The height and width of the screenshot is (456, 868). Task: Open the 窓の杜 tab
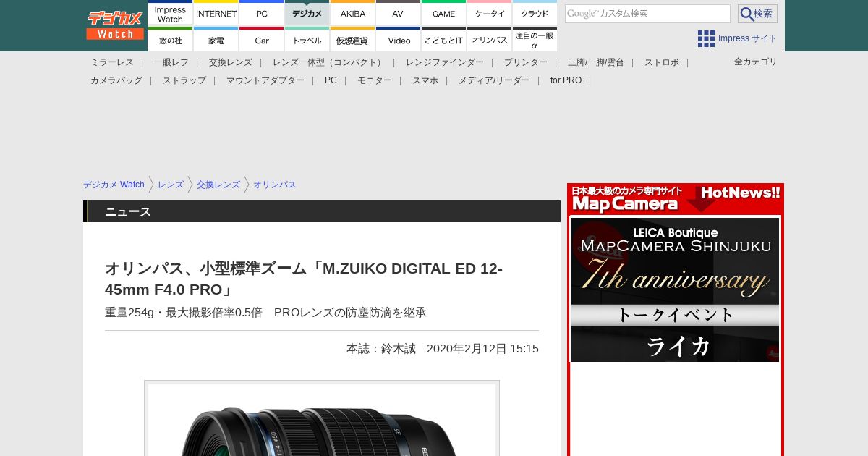click(171, 39)
